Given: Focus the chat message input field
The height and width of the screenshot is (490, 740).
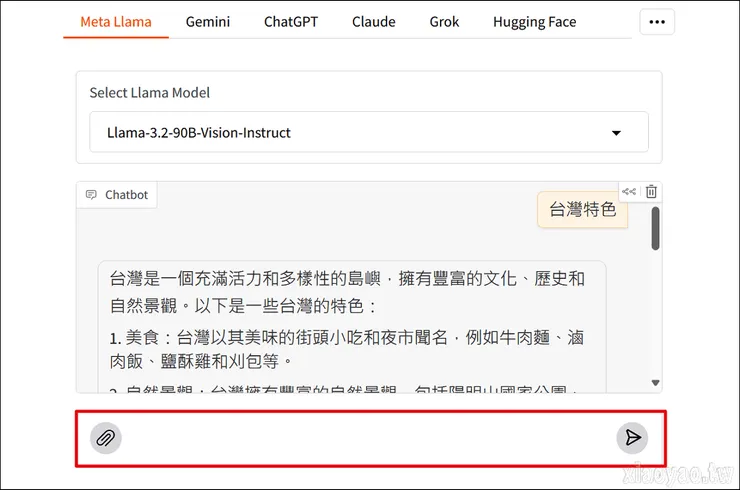Looking at the screenshot, I should (369, 438).
